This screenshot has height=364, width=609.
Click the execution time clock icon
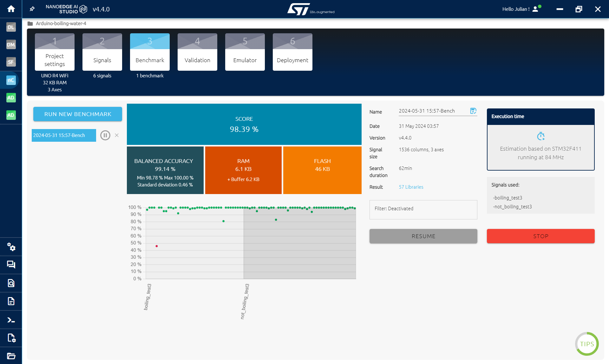tap(540, 136)
